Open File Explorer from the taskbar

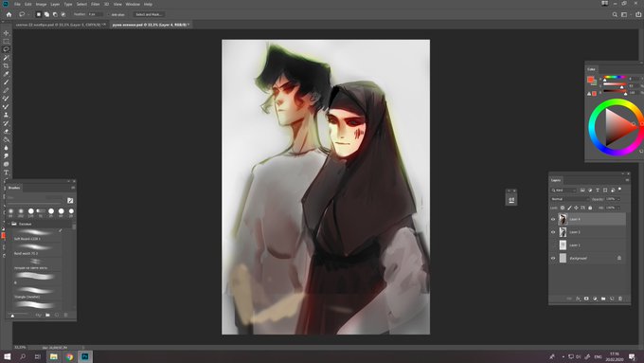coord(53,356)
